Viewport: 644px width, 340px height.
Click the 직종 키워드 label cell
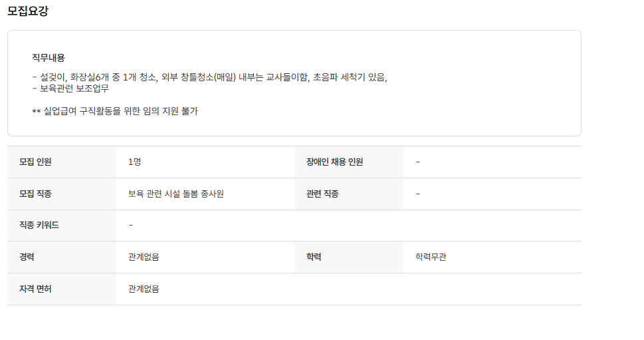click(39, 225)
